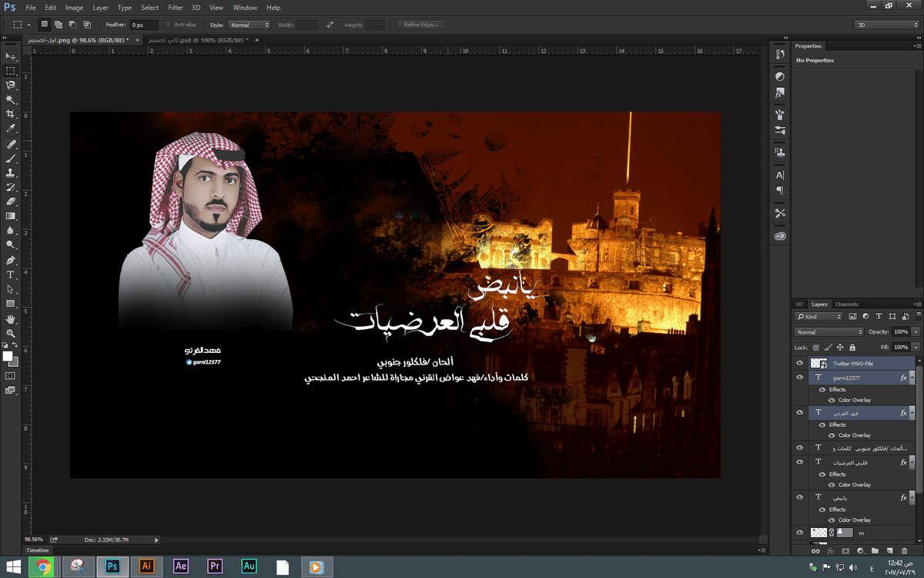Open the blend mode Normal dropdown
The image size is (924, 578).
coord(828,332)
